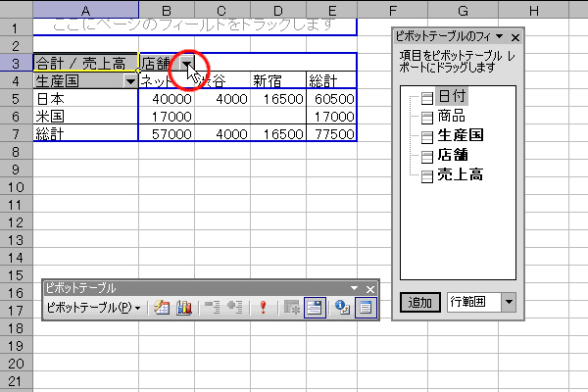588x392 pixels.
Task: Click the 追加 button
Action: [420, 303]
